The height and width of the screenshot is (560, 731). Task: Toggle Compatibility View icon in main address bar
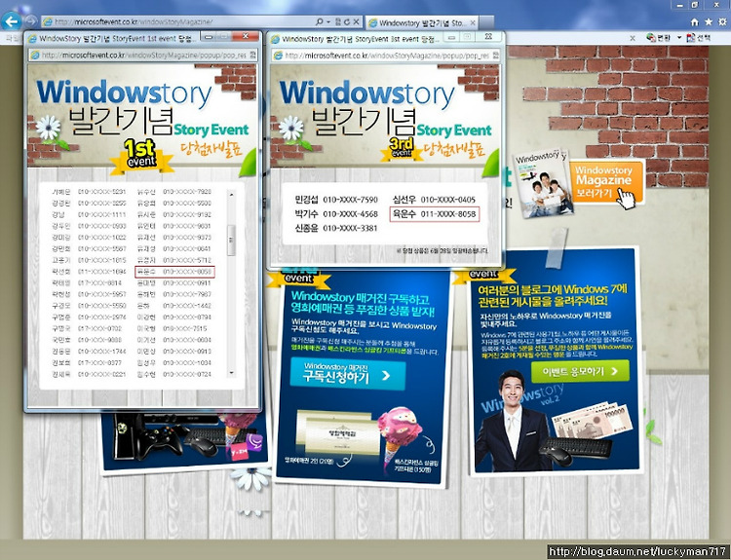pyautogui.click(x=338, y=21)
